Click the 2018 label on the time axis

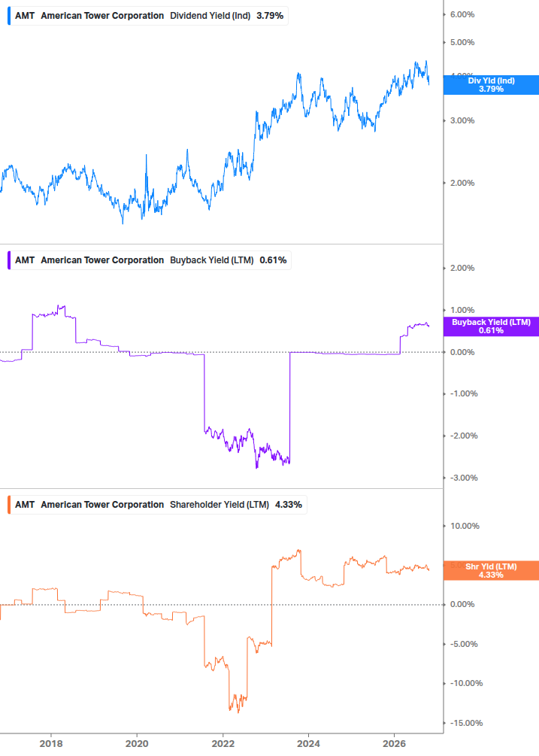point(51,743)
